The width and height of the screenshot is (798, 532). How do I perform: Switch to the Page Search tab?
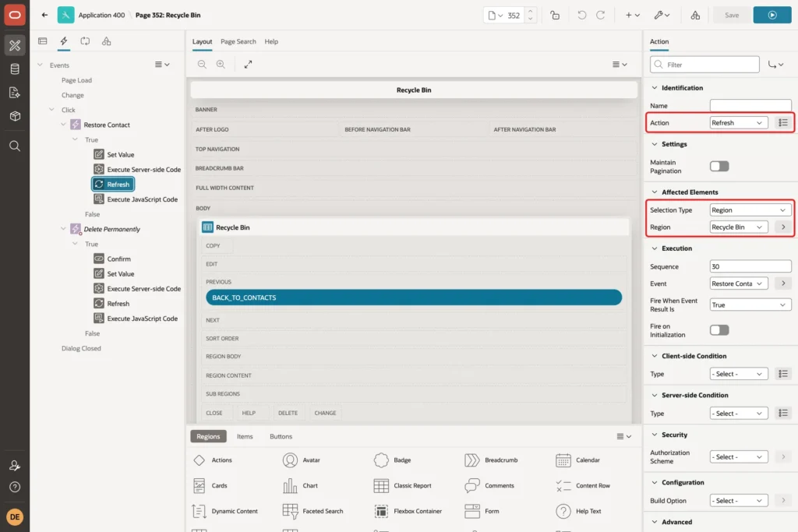[x=238, y=41]
